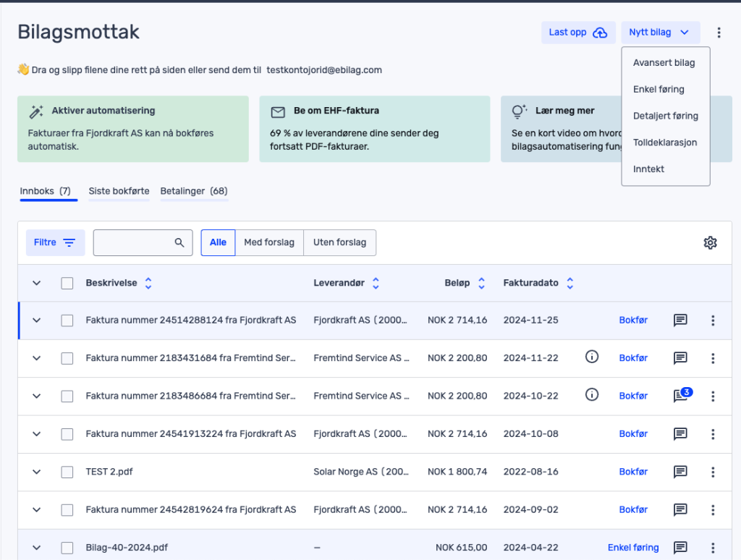Open comments for Fjordkraft invoice 24541913224
Viewport: 741px width, 560px height.
pyautogui.click(x=680, y=434)
